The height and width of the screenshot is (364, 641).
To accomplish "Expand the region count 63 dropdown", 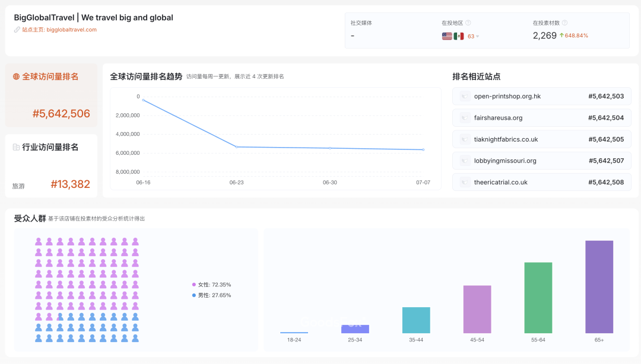I will (x=474, y=36).
